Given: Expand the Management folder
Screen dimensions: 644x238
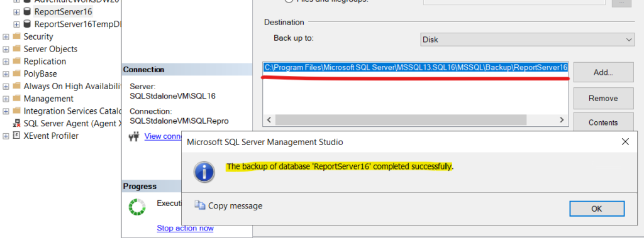Looking at the screenshot, I should click(x=6, y=99).
